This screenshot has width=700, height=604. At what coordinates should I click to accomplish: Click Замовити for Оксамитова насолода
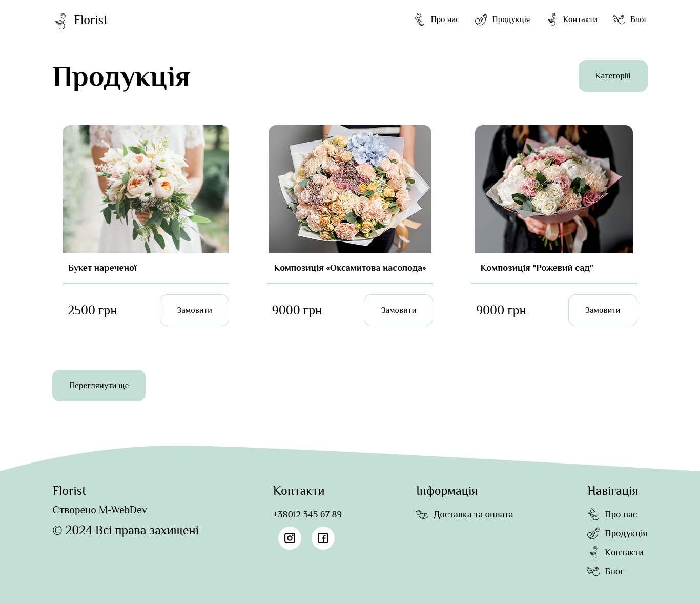(398, 310)
